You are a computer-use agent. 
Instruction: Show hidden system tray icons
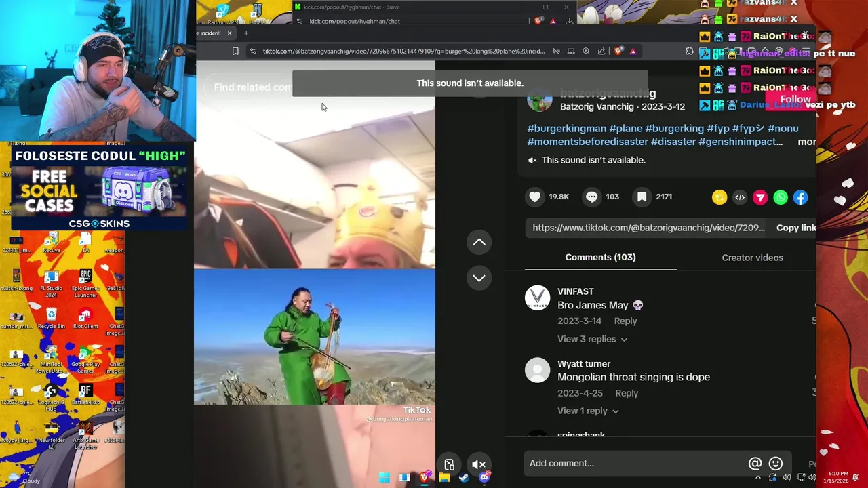click(x=758, y=478)
